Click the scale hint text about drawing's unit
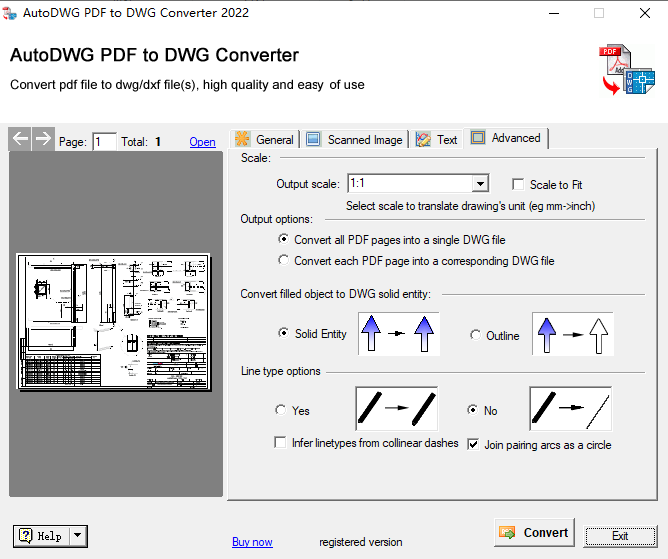The width and height of the screenshot is (668, 559). tap(470, 206)
